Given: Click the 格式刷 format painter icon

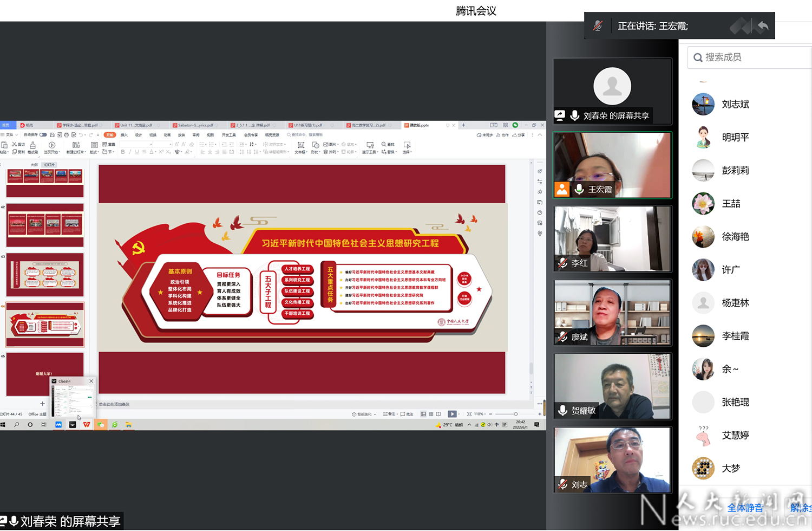Looking at the screenshot, I should pos(32,147).
